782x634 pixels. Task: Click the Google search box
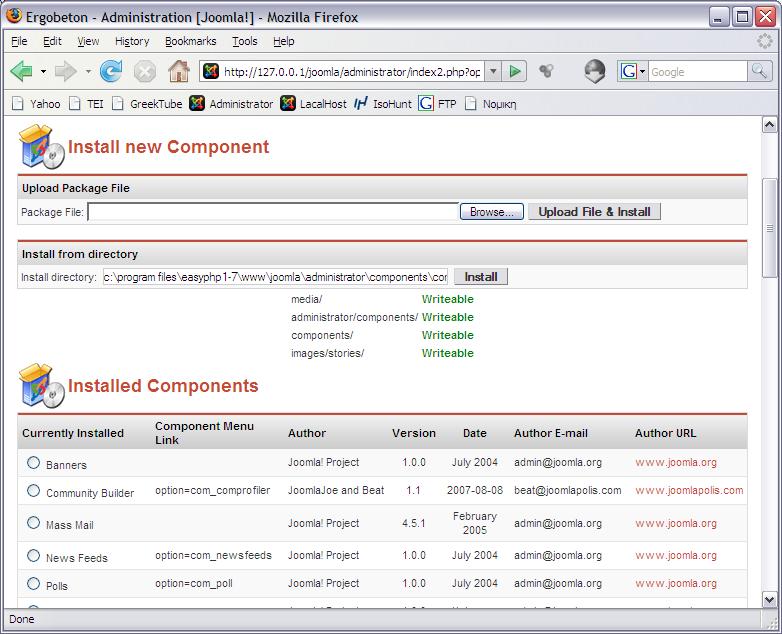tap(697, 72)
